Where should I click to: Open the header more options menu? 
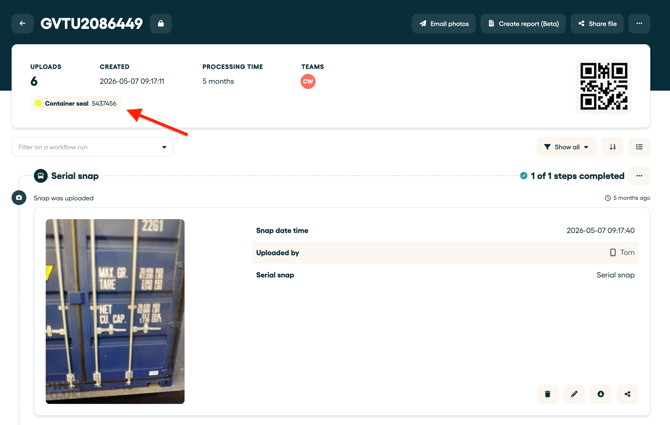(639, 23)
